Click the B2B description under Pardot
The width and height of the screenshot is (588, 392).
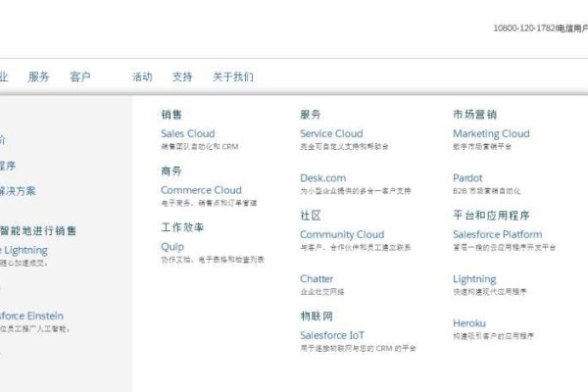click(x=487, y=191)
